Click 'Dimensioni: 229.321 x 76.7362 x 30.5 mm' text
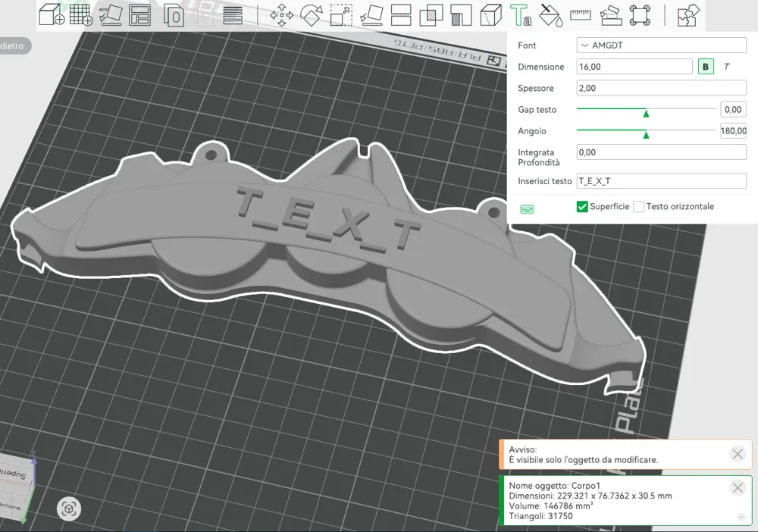 pos(590,496)
